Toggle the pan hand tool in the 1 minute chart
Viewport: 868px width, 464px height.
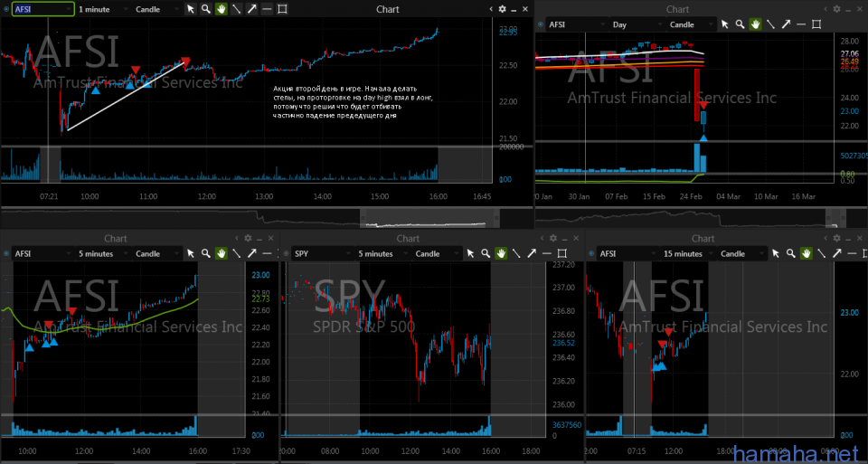[221, 9]
